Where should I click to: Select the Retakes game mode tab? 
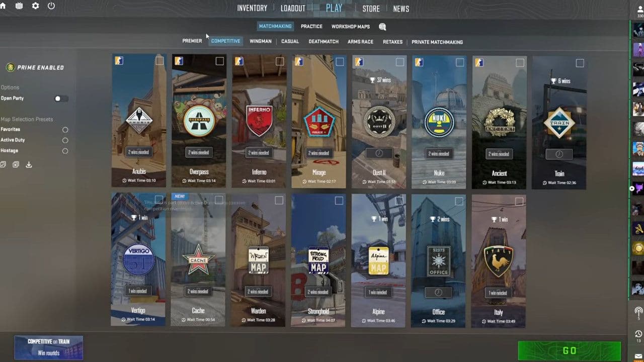tap(392, 42)
